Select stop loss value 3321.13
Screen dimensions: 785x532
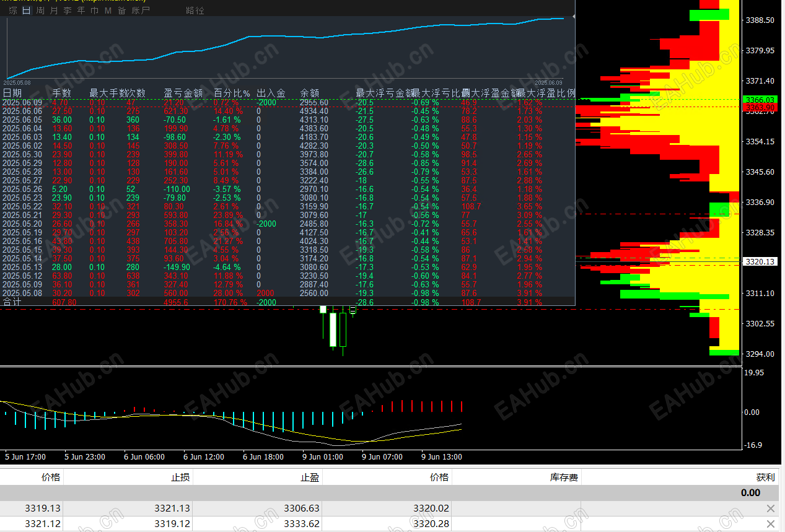172,508
